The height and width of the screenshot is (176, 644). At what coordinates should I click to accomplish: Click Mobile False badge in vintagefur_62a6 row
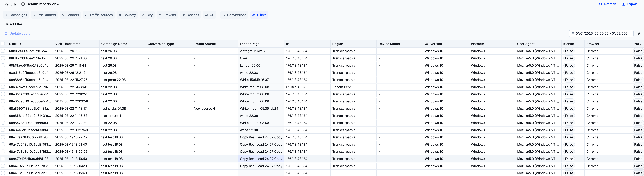pos(569,51)
